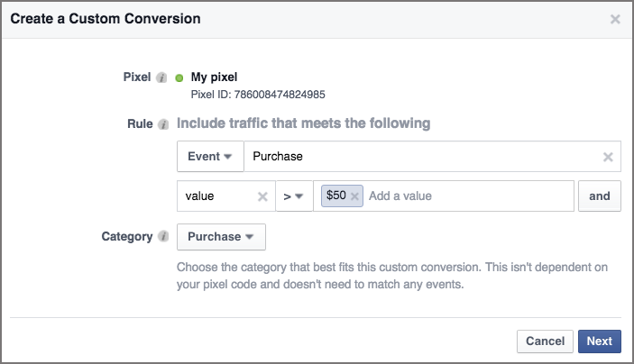Click the info icon next to Rule

163,123
